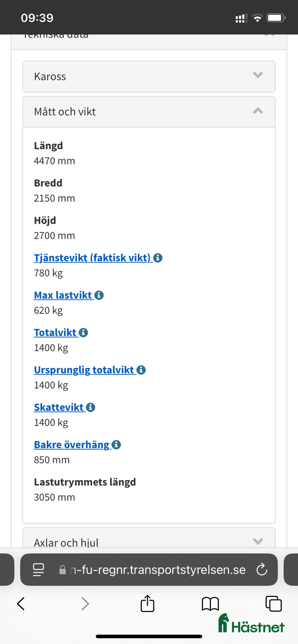
Task: Reload the page in Safari
Action: click(262, 569)
